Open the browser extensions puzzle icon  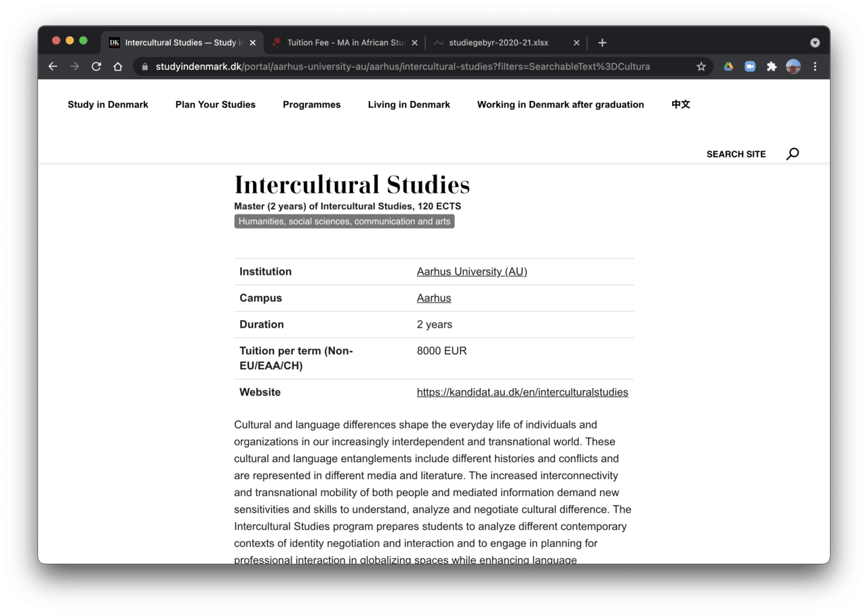771,66
